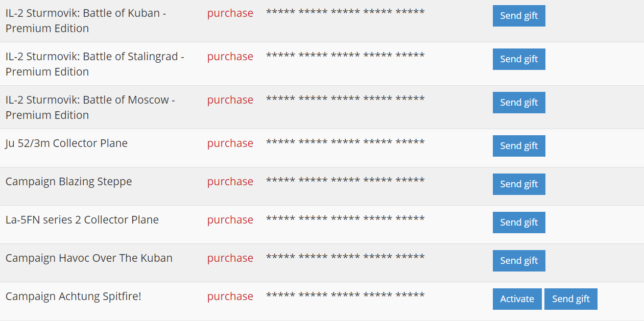Click purchase label for La-5FN series 2

(x=230, y=220)
